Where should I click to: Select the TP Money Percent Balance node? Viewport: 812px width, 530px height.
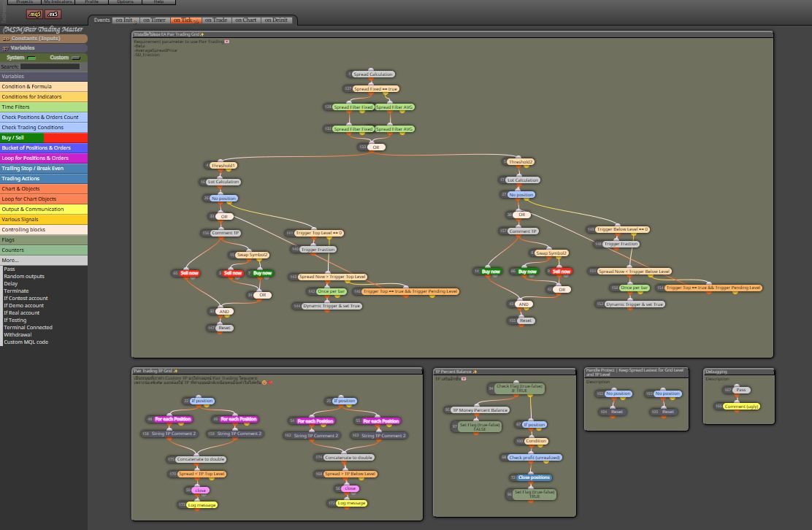[480, 410]
